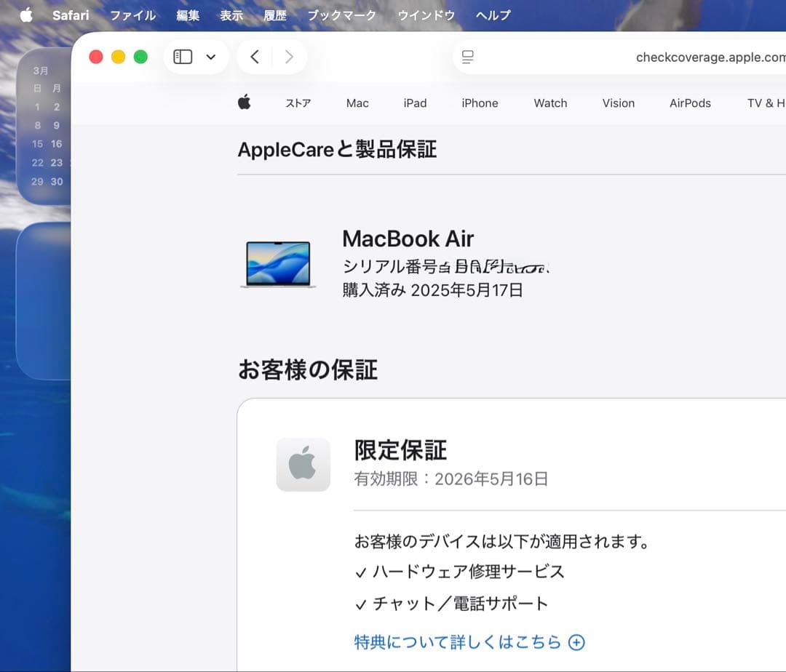Select ストア in the site navigation

pos(298,103)
